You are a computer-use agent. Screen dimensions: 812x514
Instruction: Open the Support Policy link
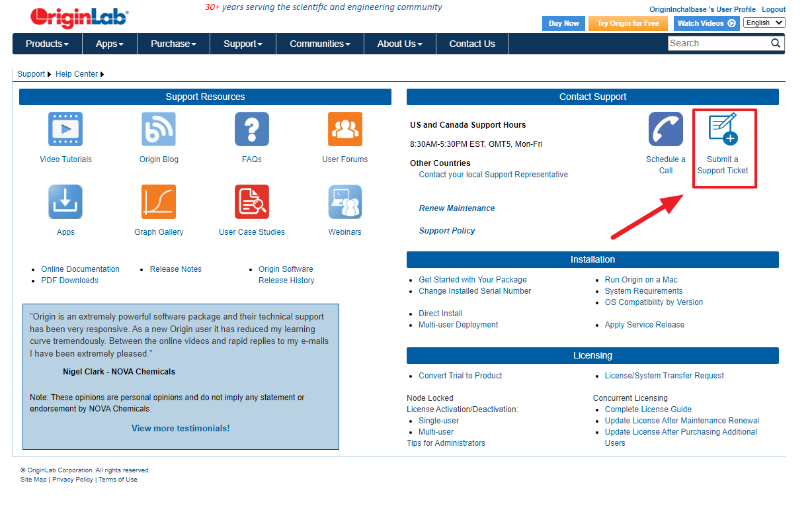447,231
